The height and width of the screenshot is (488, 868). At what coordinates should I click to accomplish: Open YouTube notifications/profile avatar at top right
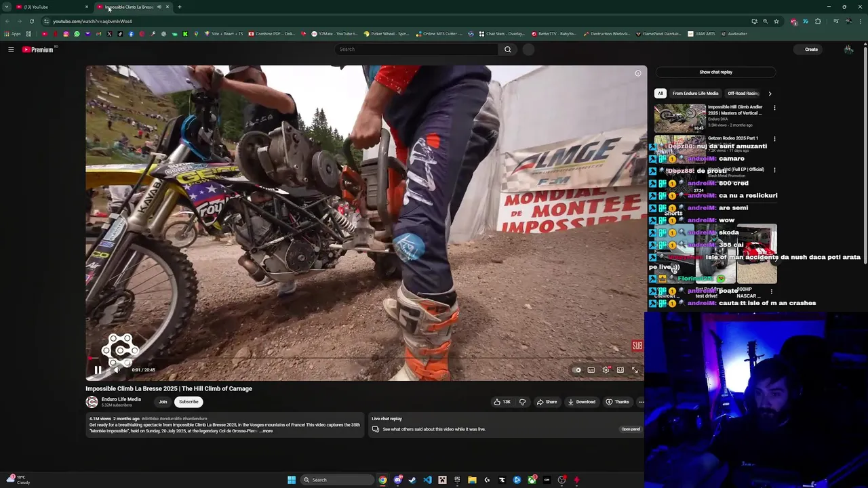click(848, 49)
